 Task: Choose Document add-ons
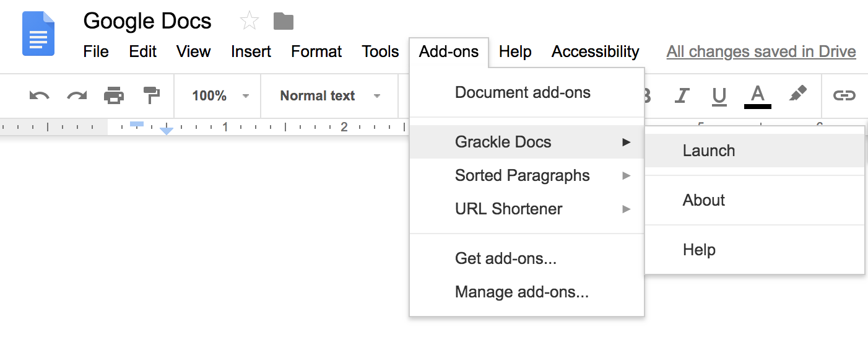tap(527, 92)
